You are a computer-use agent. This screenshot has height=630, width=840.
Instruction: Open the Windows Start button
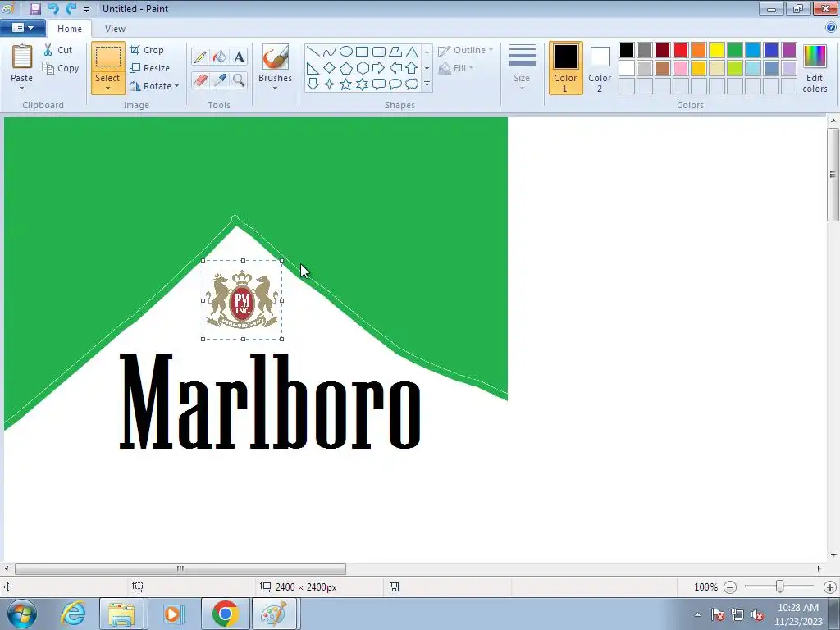(x=22, y=614)
